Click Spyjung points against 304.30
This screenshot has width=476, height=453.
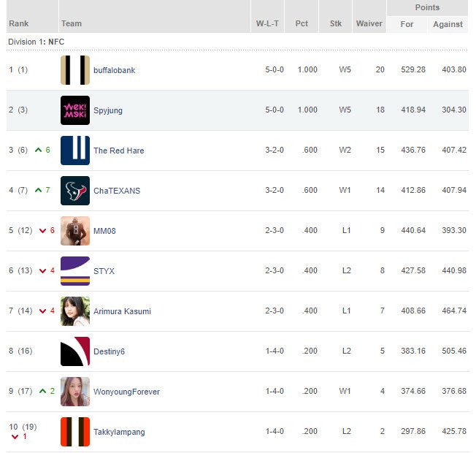(x=454, y=110)
